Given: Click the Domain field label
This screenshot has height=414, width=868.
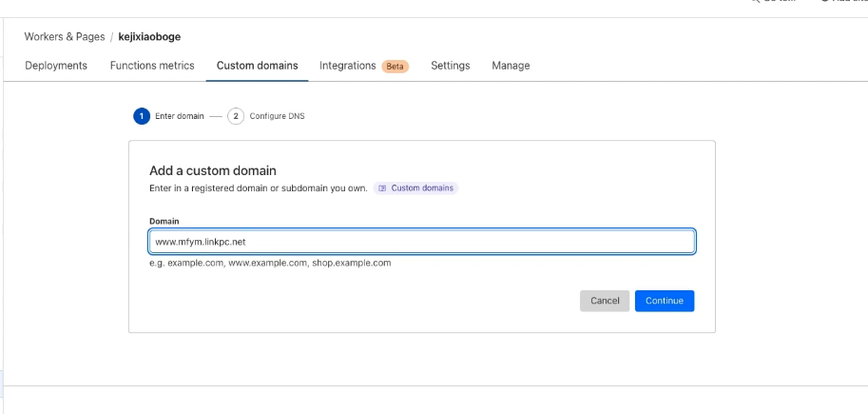Looking at the screenshot, I should click(x=164, y=221).
